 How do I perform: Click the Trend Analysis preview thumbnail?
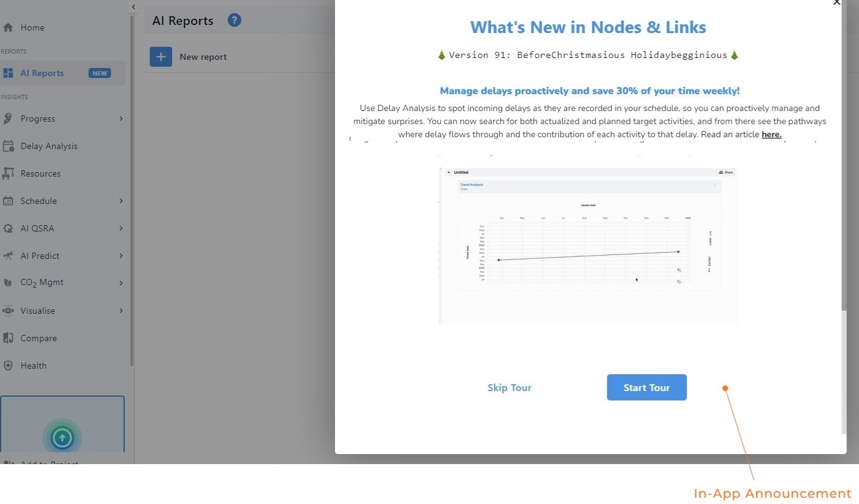pos(587,245)
